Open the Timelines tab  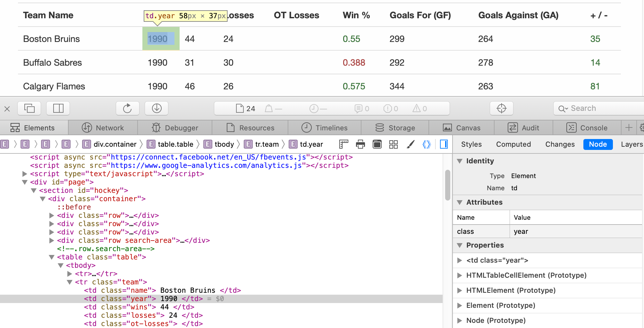(x=325, y=128)
